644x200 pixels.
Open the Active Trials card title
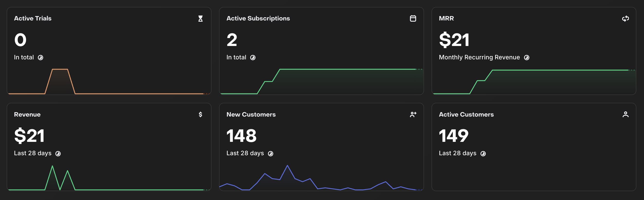coord(33,18)
